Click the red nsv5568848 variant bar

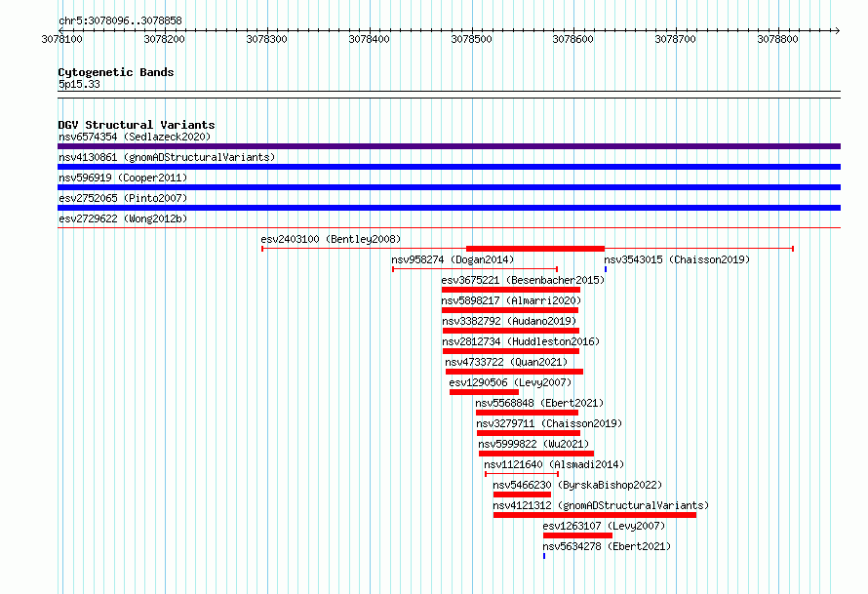pyautogui.click(x=527, y=413)
